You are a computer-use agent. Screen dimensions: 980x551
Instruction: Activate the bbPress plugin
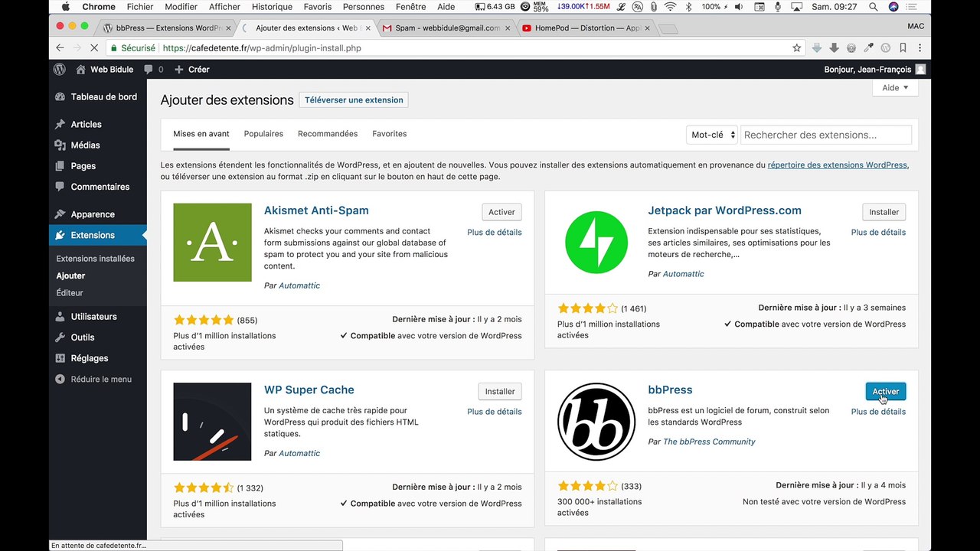[x=886, y=391]
